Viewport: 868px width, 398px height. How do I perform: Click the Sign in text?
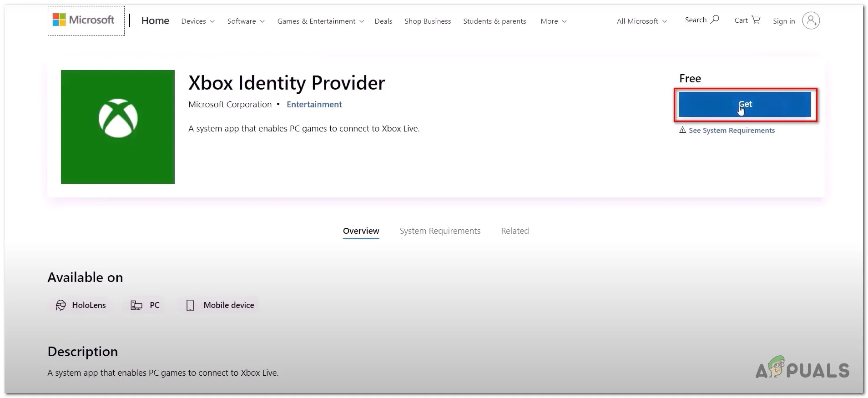tap(784, 21)
